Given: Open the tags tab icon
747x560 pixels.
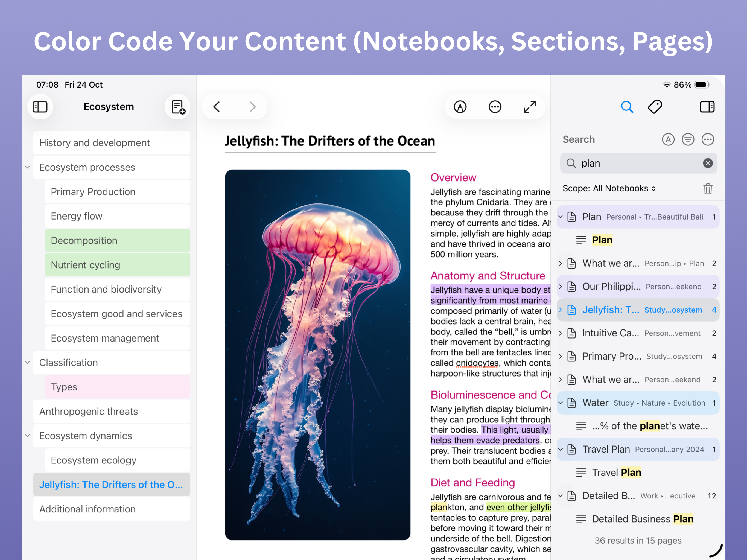Looking at the screenshot, I should 655,107.
